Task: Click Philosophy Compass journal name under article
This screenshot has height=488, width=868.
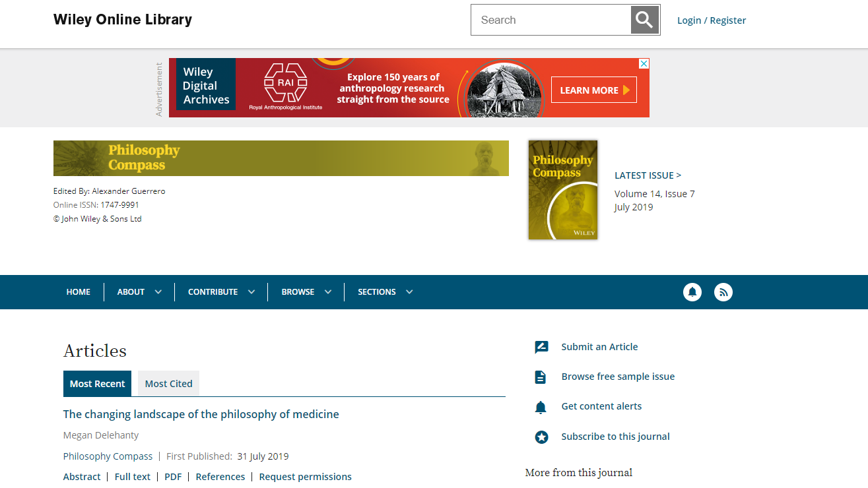Action: coord(108,456)
